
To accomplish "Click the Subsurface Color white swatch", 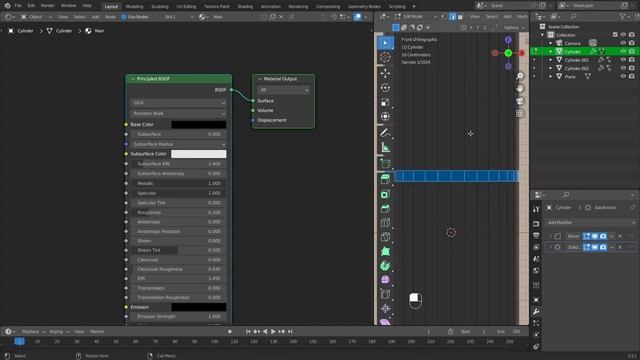I will point(198,154).
